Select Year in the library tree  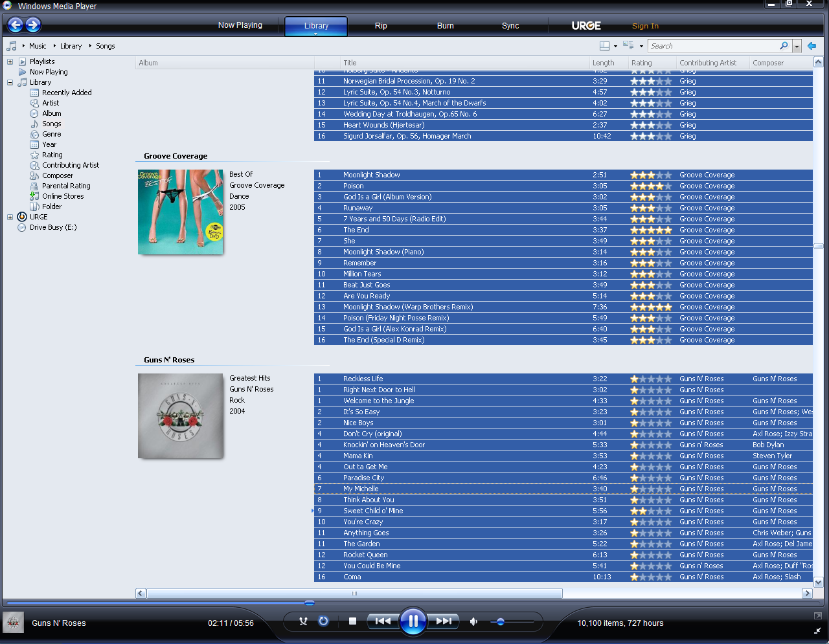pos(49,144)
